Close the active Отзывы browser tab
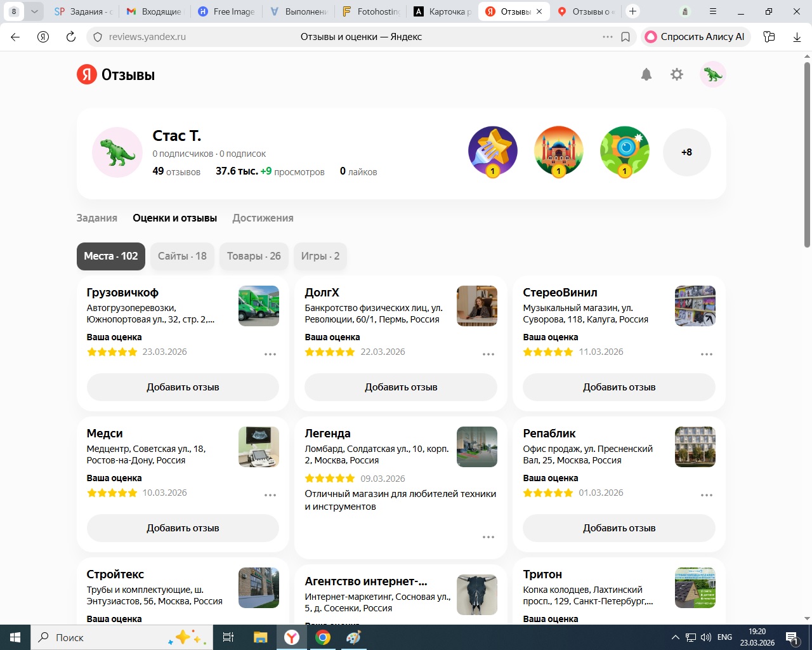Image resolution: width=812 pixels, height=650 pixels. click(539, 11)
